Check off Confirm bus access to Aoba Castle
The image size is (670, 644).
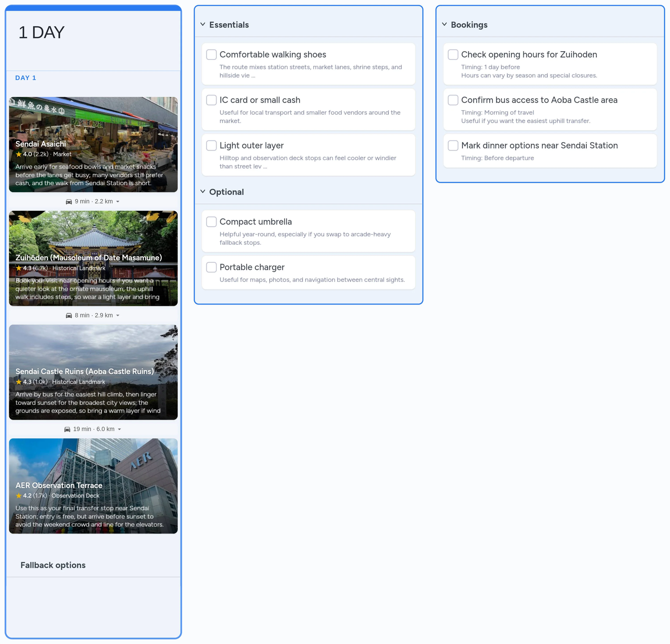453,100
